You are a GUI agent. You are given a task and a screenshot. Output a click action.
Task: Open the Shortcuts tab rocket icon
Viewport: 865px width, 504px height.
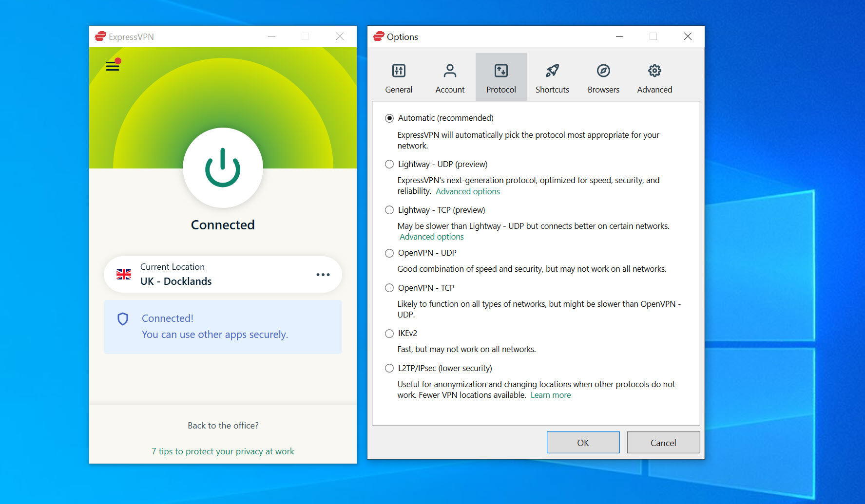(552, 71)
